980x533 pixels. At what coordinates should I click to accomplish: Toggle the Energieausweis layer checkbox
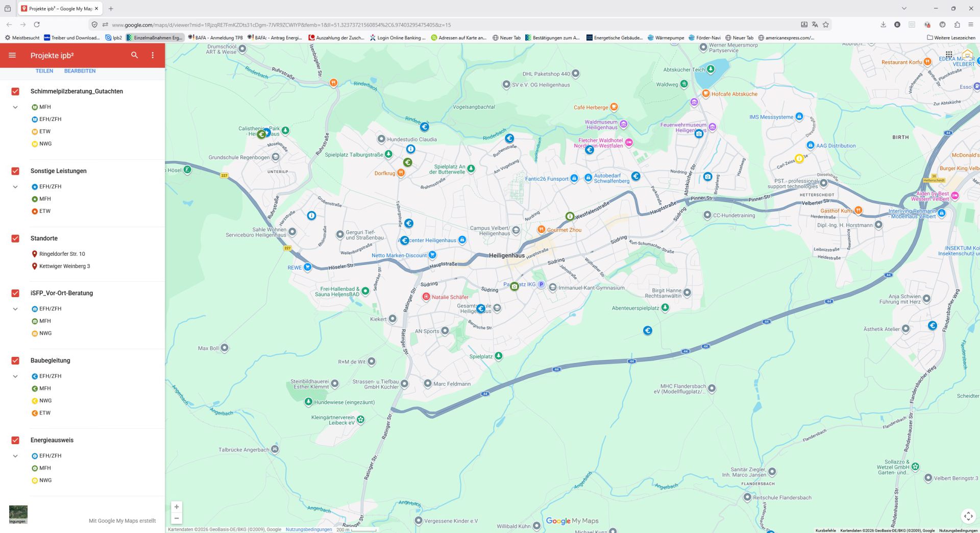tap(15, 440)
